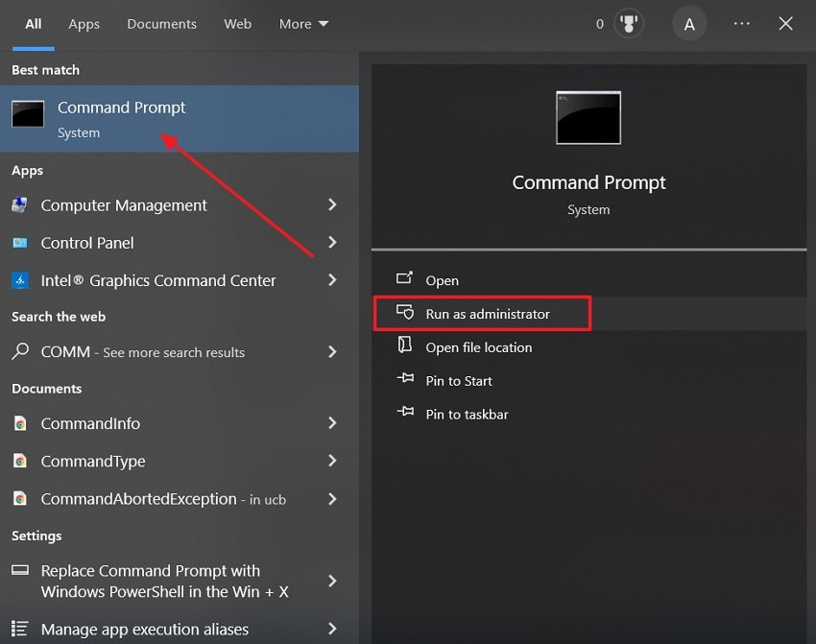Switch to the All tab

(34, 24)
